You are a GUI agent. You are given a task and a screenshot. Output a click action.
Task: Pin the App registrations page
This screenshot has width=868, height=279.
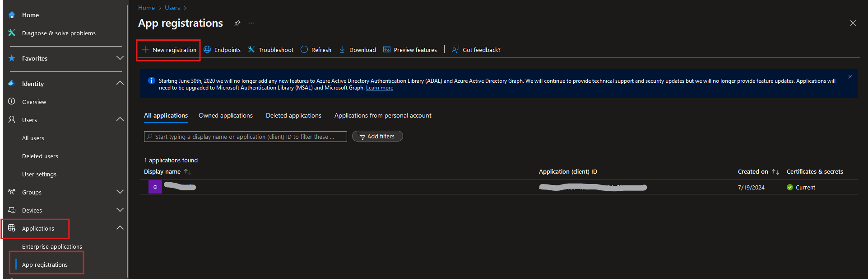pos(237,23)
